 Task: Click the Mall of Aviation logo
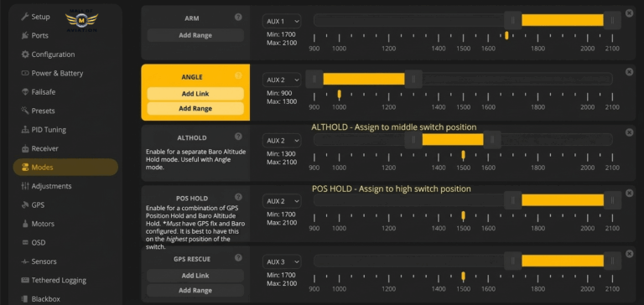tap(81, 20)
